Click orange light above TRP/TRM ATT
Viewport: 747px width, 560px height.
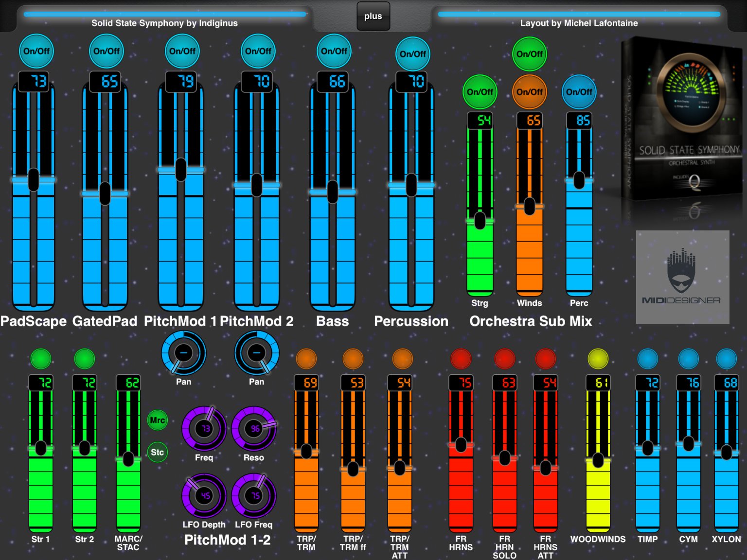click(403, 359)
